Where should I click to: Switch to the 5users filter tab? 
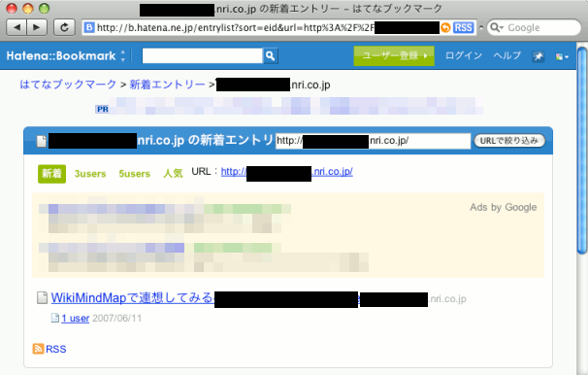click(x=134, y=174)
